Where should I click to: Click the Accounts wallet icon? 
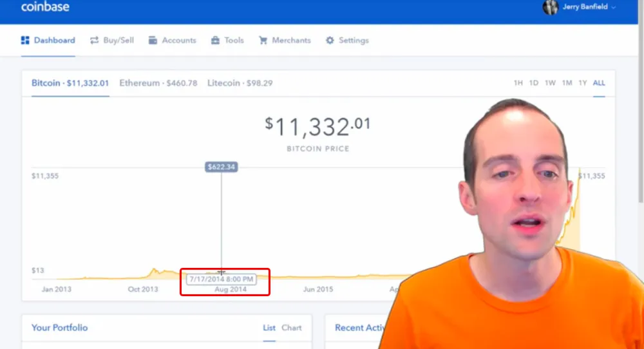pyautogui.click(x=153, y=40)
